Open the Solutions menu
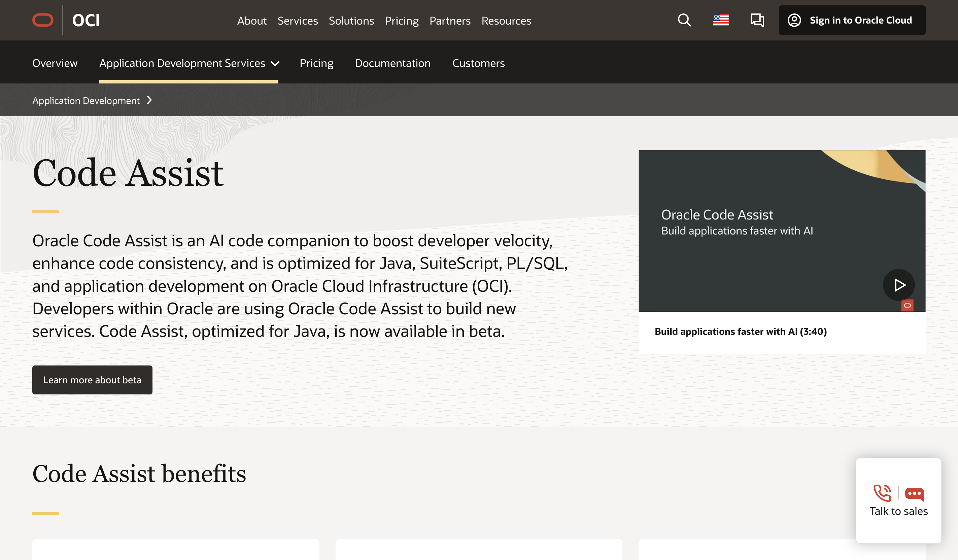The height and width of the screenshot is (560, 958). click(351, 21)
